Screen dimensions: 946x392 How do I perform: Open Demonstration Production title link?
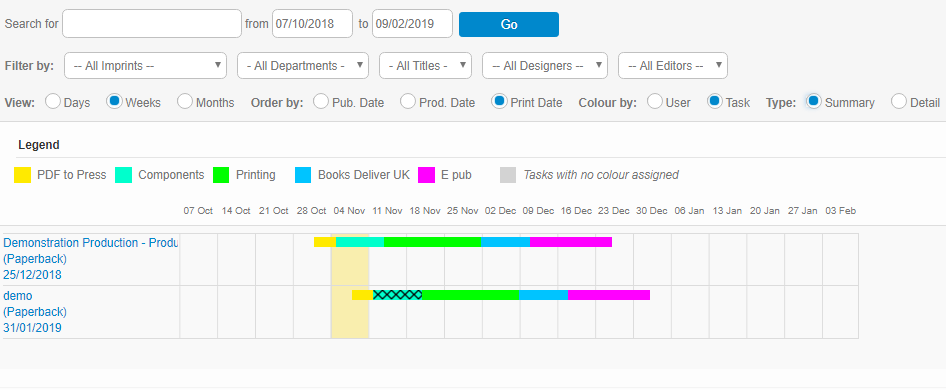pos(90,242)
